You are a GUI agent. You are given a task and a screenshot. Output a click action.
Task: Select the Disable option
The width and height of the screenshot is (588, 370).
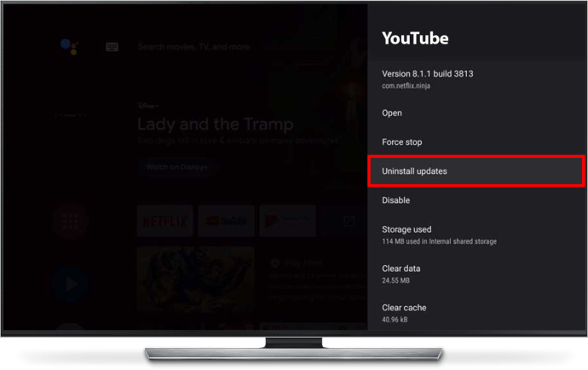[x=476, y=200]
